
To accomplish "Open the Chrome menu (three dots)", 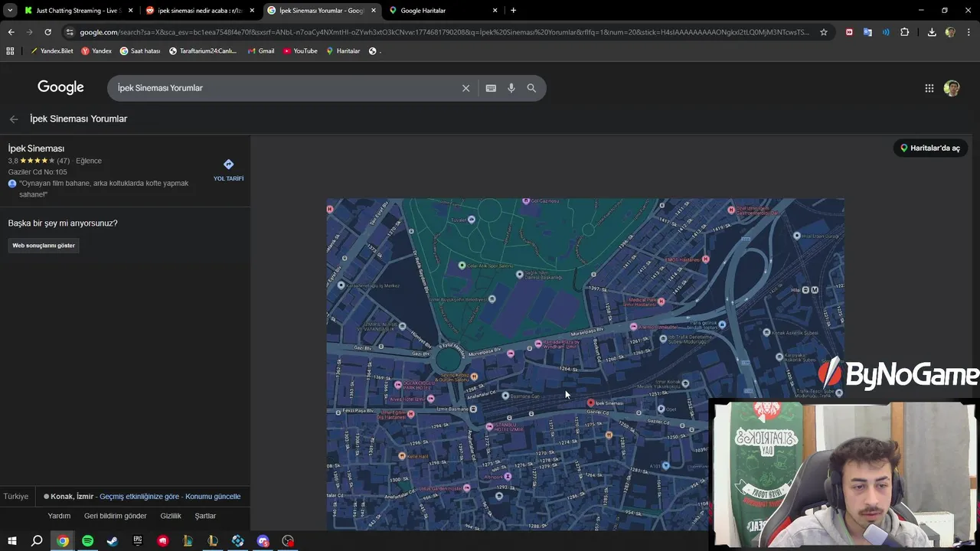I will click(x=969, y=32).
